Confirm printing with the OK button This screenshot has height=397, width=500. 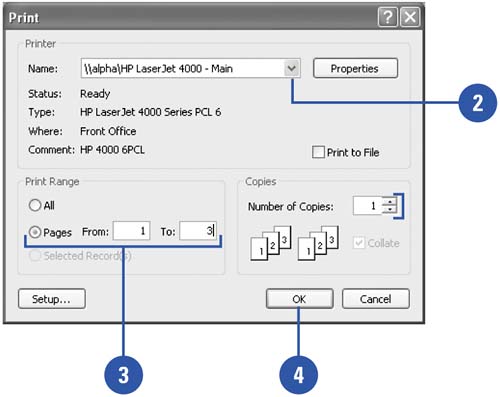coord(299,299)
